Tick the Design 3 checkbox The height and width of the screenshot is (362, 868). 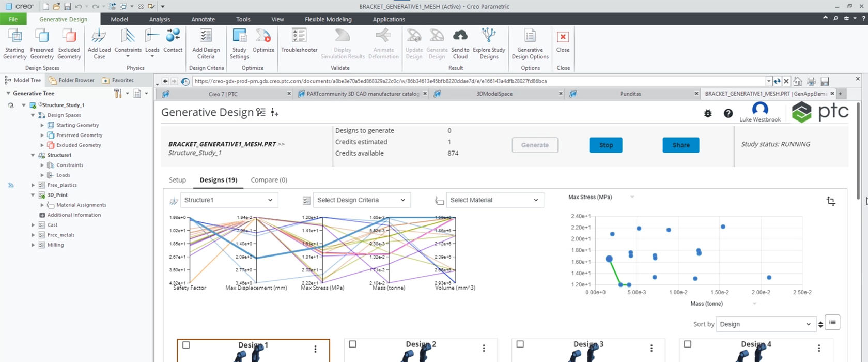click(520, 344)
